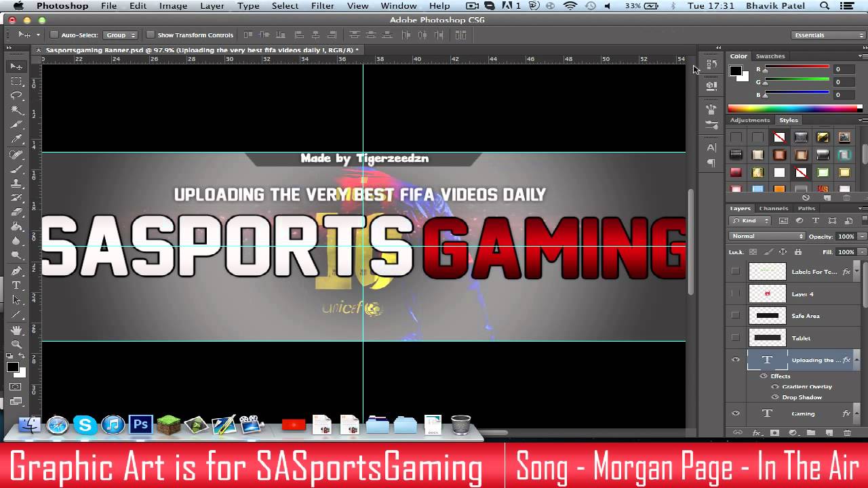
Task: Toggle Drop Shadow effect visibility
Action: tap(775, 397)
